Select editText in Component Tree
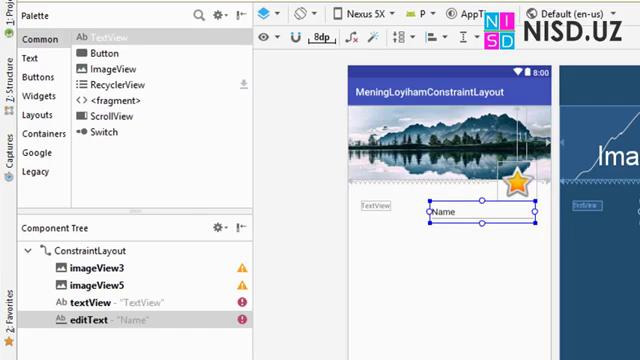This screenshot has height=360, width=640. (135, 320)
